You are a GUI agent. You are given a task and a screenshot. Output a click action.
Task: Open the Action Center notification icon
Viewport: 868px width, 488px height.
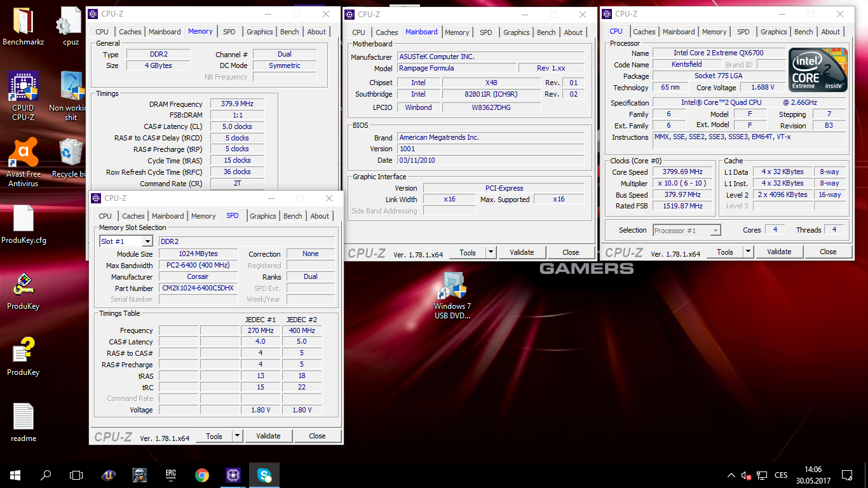pyautogui.click(x=847, y=475)
